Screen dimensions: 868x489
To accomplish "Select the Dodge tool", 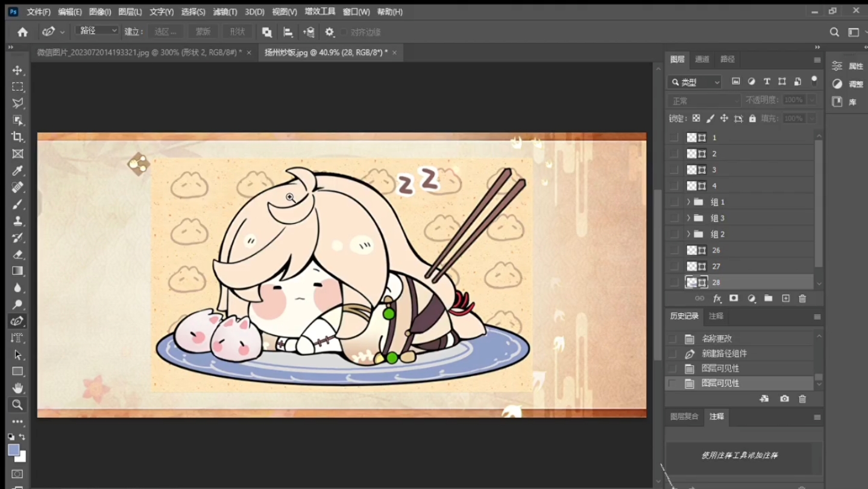I will [x=17, y=305].
